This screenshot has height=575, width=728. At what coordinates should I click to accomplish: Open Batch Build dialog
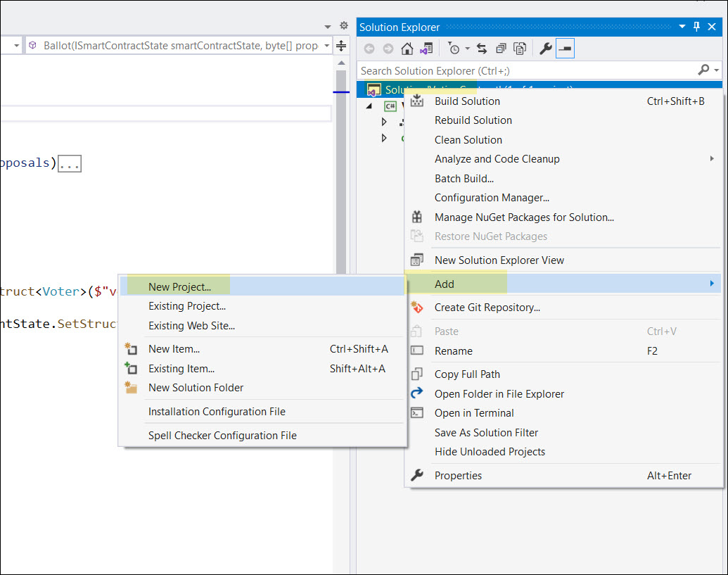click(x=563, y=178)
